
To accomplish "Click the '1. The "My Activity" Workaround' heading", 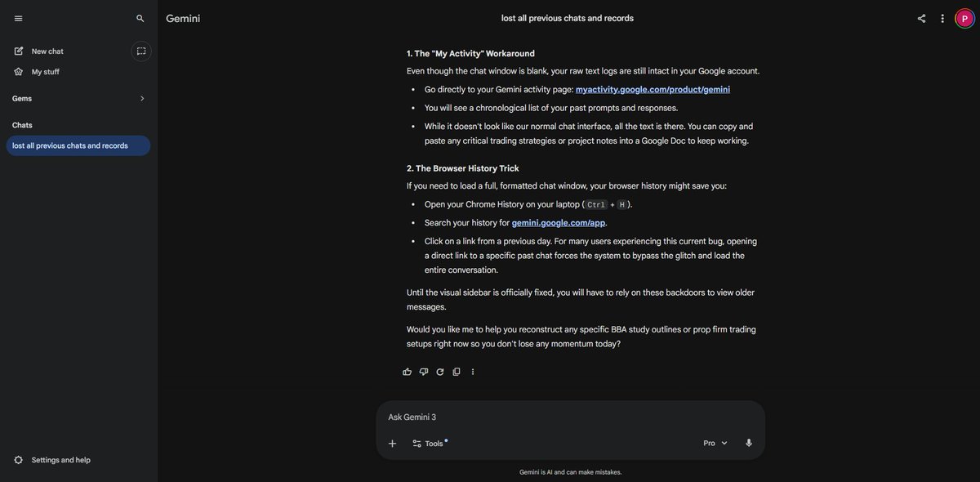I will click(x=471, y=54).
